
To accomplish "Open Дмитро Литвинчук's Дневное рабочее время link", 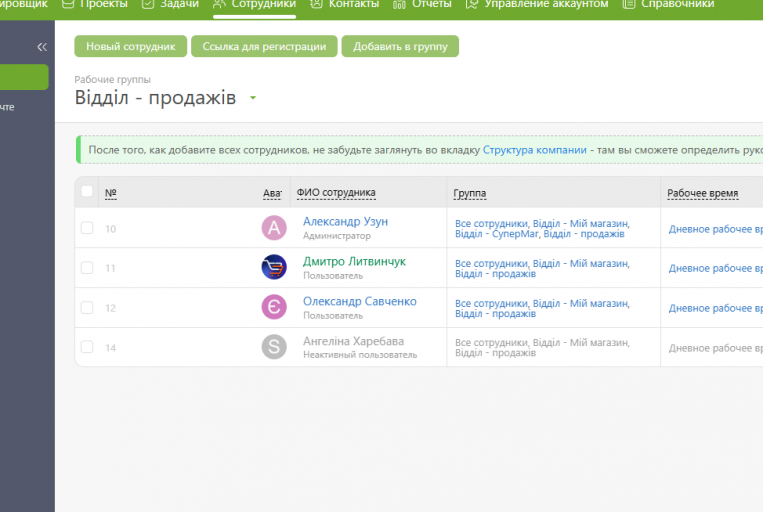I will coord(715,268).
